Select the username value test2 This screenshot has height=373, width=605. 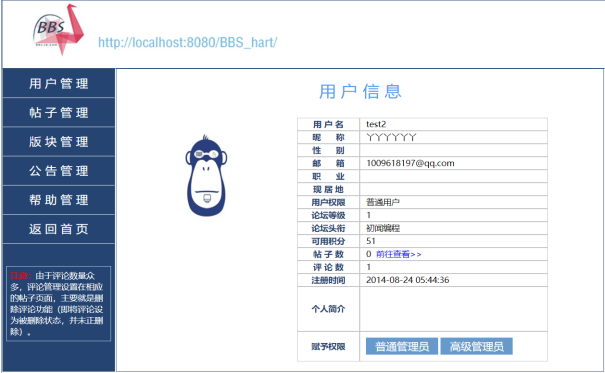[x=376, y=124]
